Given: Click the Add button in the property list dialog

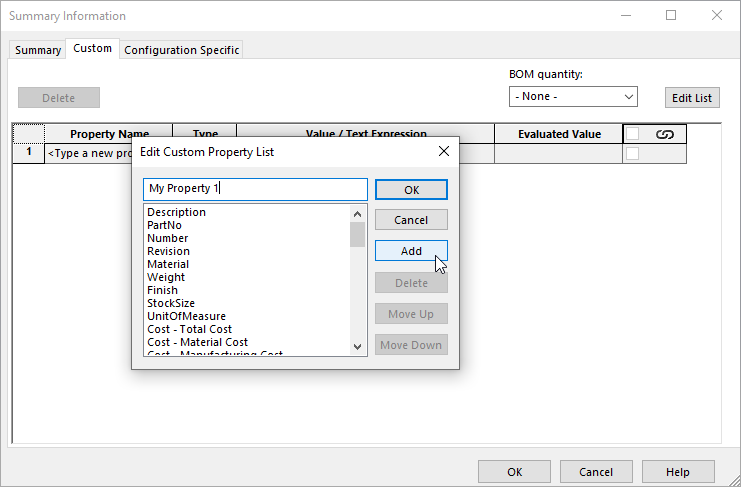Looking at the screenshot, I should pos(411,251).
